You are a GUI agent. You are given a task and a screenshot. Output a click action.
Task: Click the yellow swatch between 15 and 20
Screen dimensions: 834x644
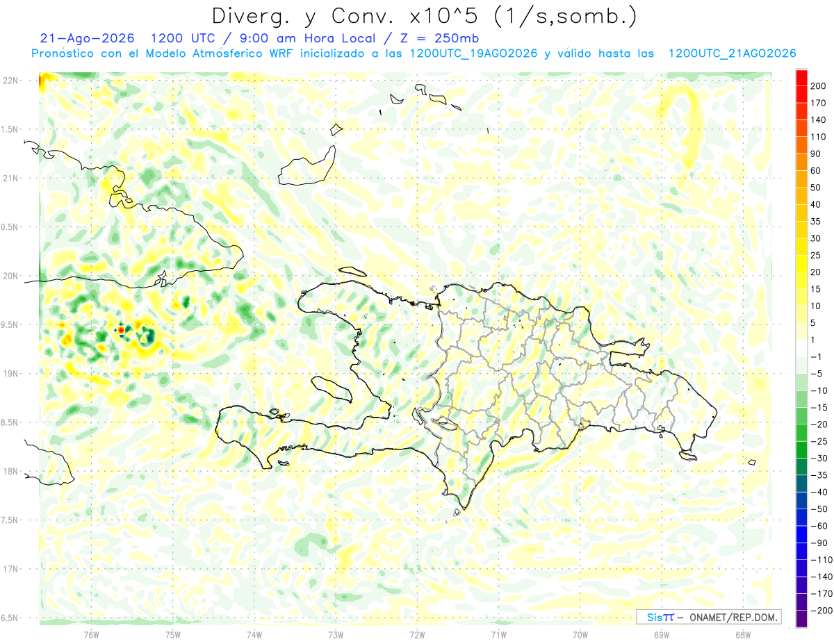point(801,281)
